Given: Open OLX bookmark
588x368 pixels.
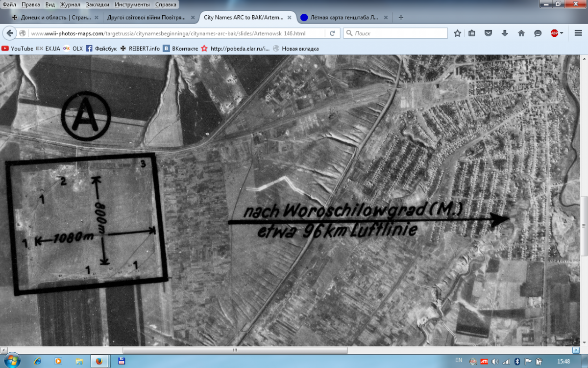Looking at the screenshot, I should click(x=73, y=49).
